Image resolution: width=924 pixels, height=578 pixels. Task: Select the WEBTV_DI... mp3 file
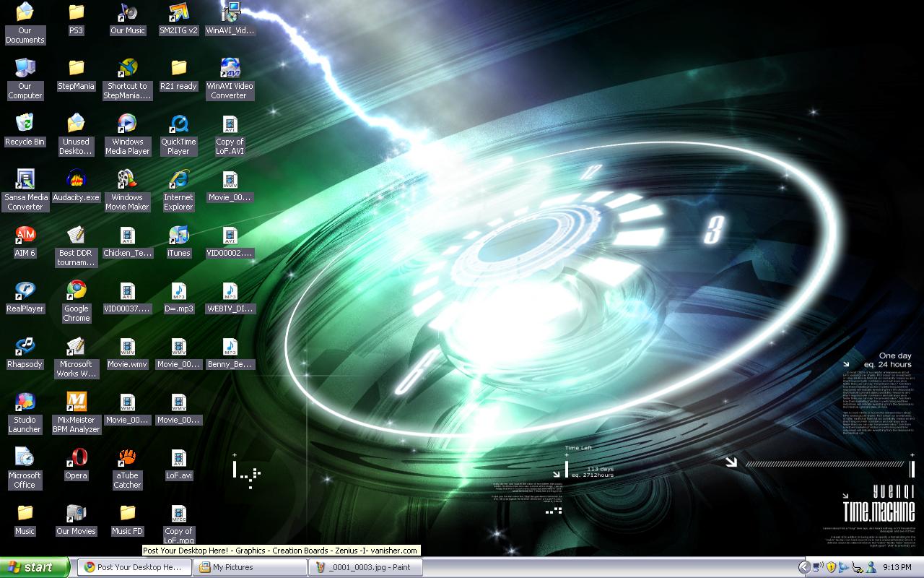(230, 297)
